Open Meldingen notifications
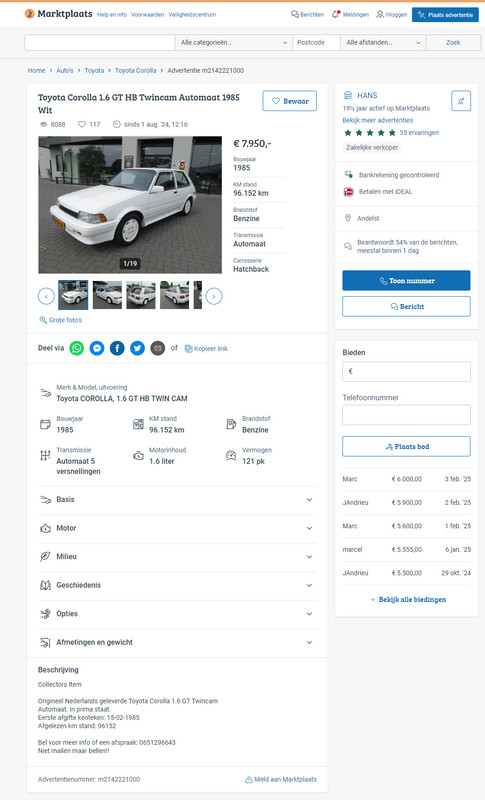This screenshot has width=485, height=800. point(350,15)
